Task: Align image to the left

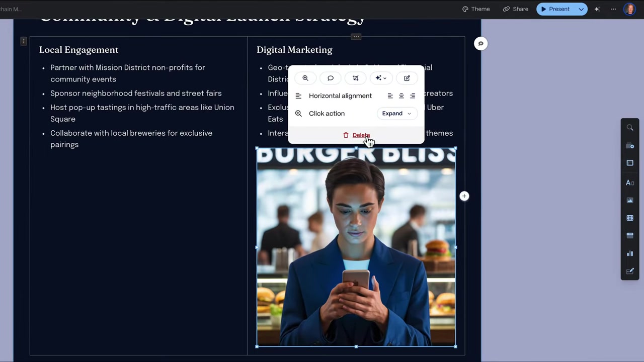Action: click(x=390, y=96)
